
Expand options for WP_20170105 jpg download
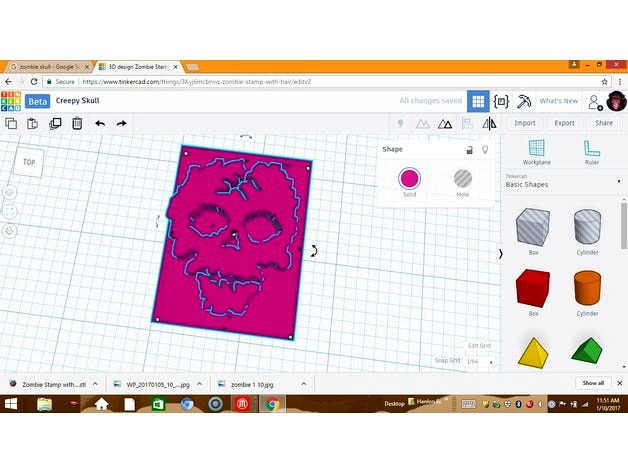pyautogui.click(x=199, y=384)
